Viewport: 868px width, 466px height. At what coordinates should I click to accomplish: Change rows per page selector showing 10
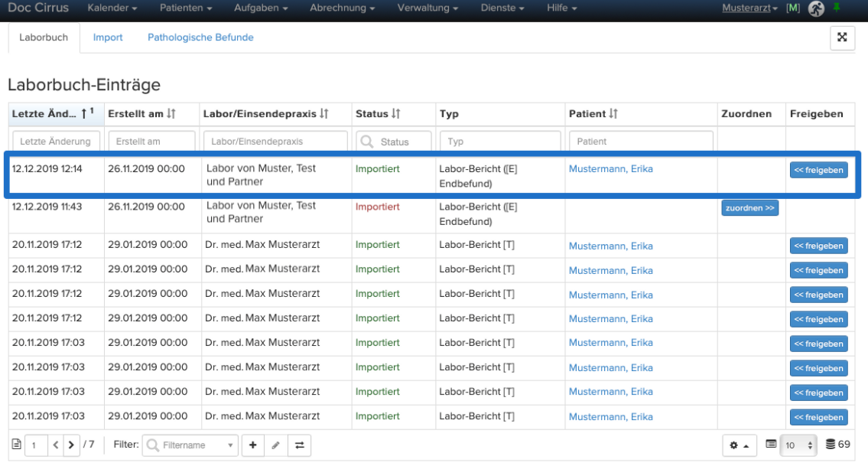point(798,445)
